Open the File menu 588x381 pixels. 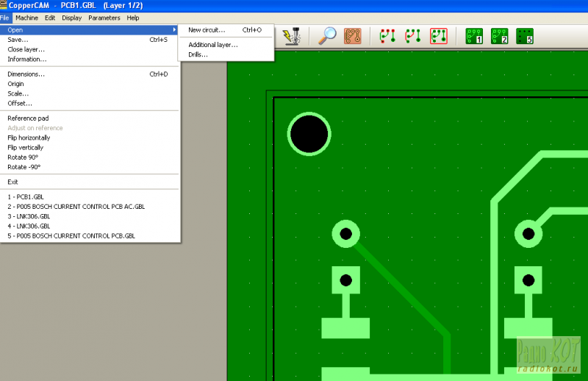pyautogui.click(x=5, y=18)
